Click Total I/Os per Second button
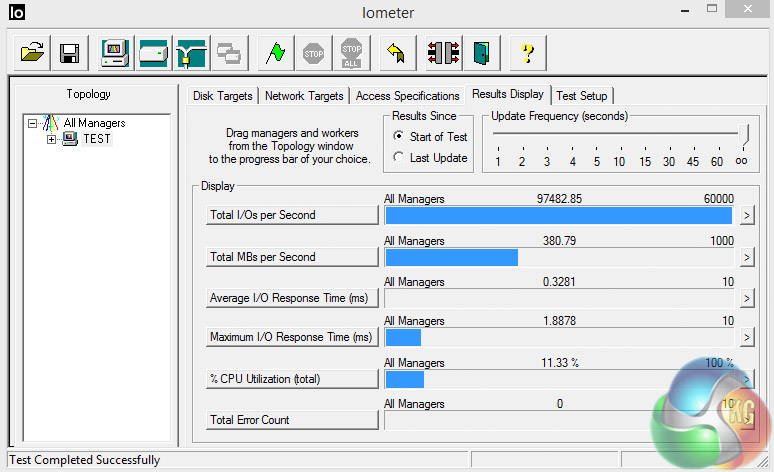The width and height of the screenshot is (774, 472). 292,215
